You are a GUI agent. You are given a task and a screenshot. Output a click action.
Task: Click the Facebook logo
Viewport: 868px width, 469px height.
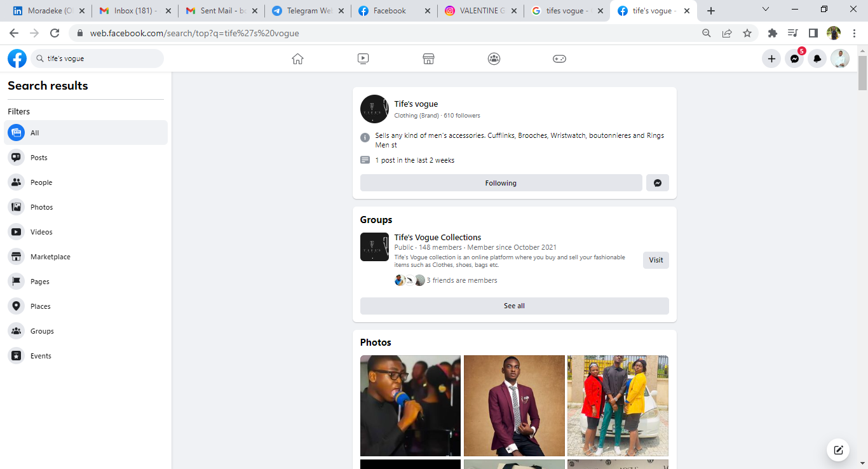[17, 58]
